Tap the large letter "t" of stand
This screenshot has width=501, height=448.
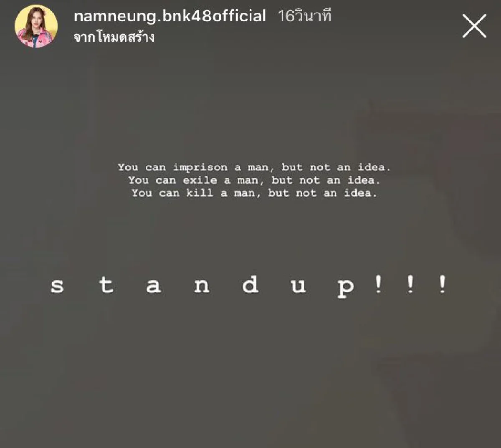click(x=106, y=284)
